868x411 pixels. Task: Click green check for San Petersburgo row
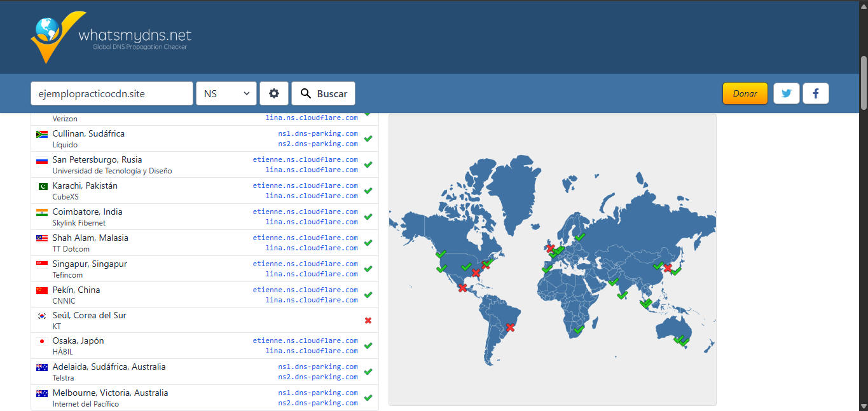pyautogui.click(x=368, y=165)
